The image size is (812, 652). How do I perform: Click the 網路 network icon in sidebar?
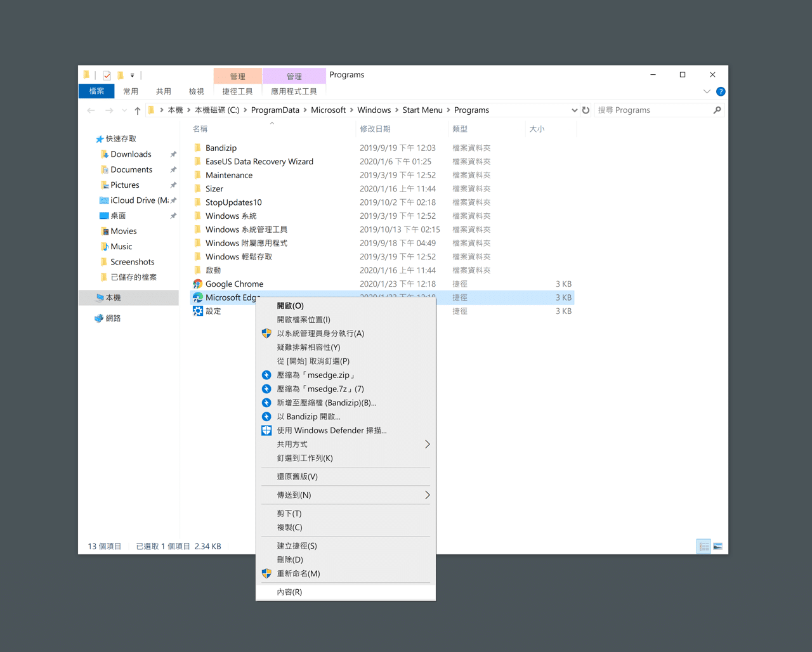coord(99,318)
